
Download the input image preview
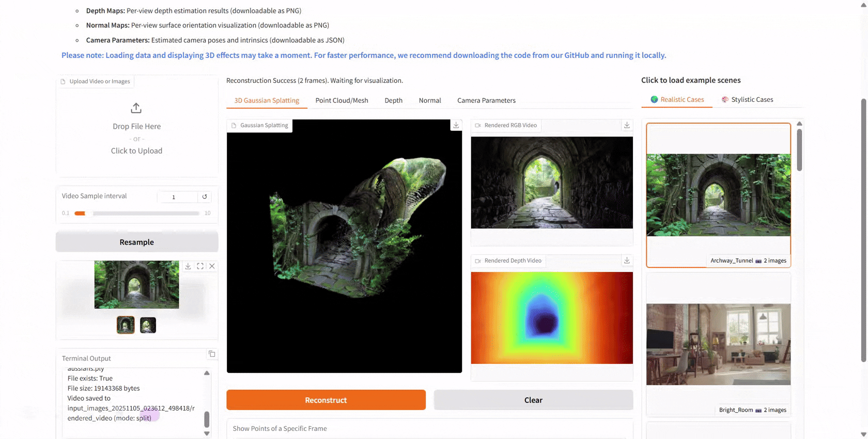[x=188, y=266]
